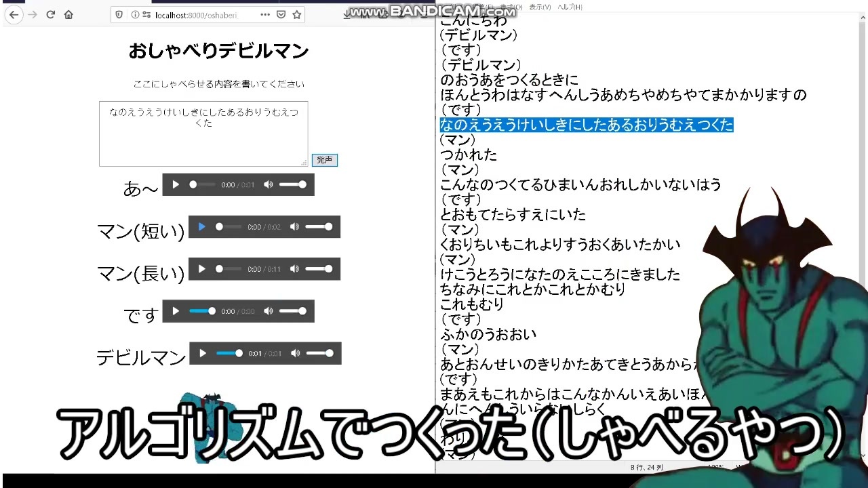Click the line とおもてたらすえにいた in Notepad
This screenshot has height=488, width=868.
(513, 214)
